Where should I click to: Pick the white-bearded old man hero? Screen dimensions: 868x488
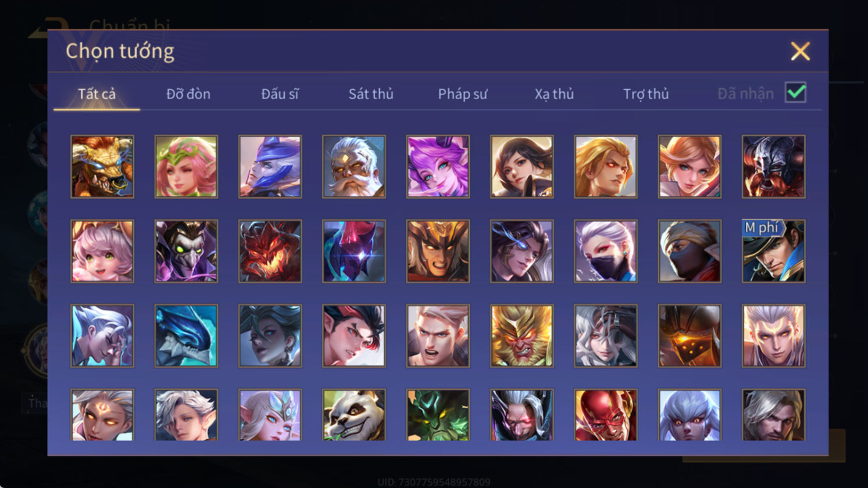354,167
